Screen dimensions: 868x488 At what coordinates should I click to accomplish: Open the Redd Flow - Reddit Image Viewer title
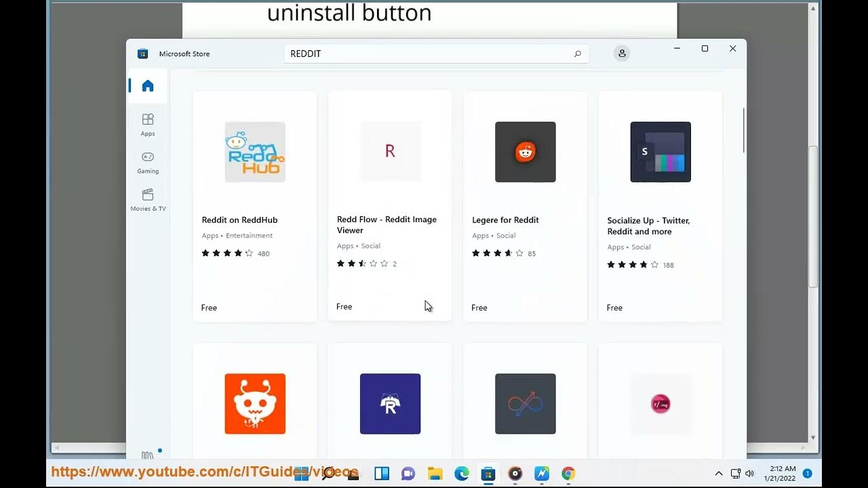pyautogui.click(x=387, y=225)
